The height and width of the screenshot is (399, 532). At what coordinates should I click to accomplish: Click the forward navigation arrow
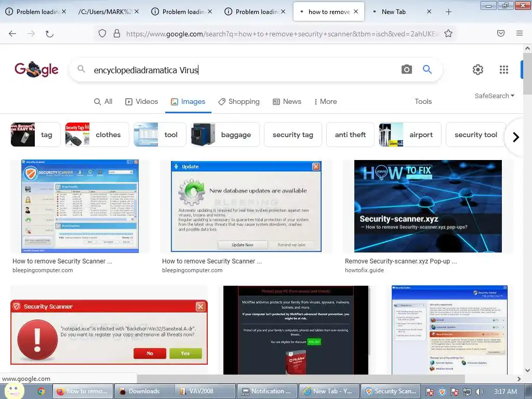click(x=31, y=34)
